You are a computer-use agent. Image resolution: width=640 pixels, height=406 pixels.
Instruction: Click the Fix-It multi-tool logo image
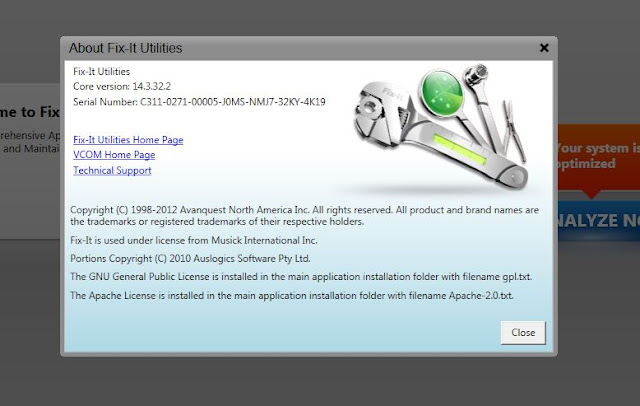[x=441, y=126]
